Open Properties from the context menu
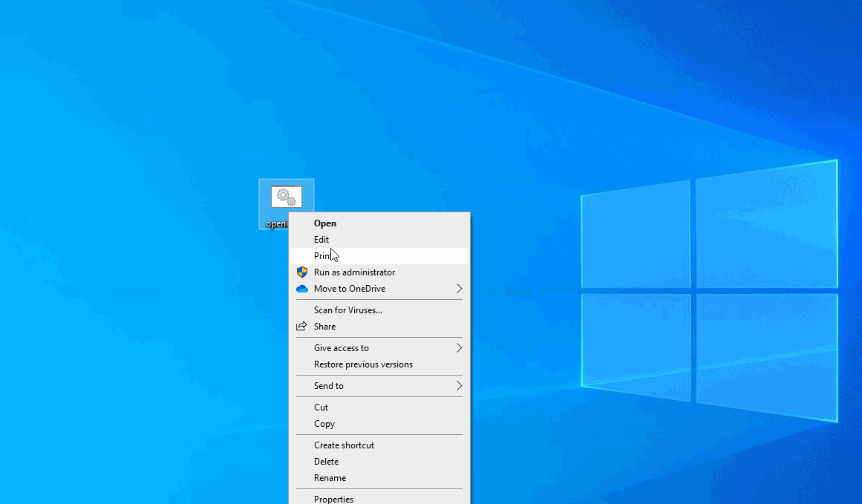This screenshot has height=504, width=862. pyautogui.click(x=379, y=498)
